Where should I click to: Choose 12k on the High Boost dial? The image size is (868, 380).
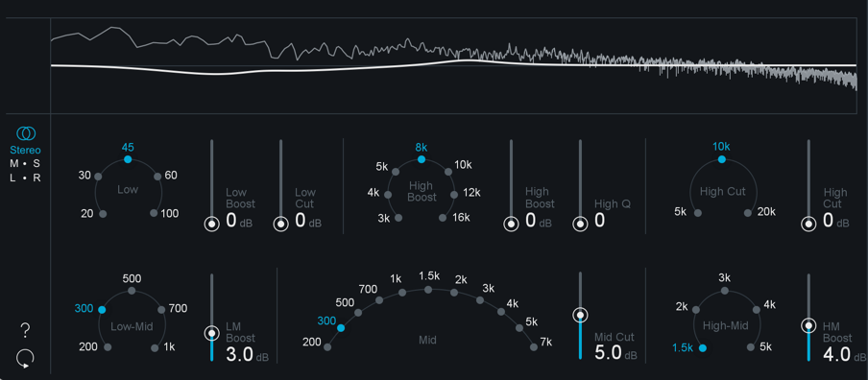pyautogui.click(x=454, y=194)
